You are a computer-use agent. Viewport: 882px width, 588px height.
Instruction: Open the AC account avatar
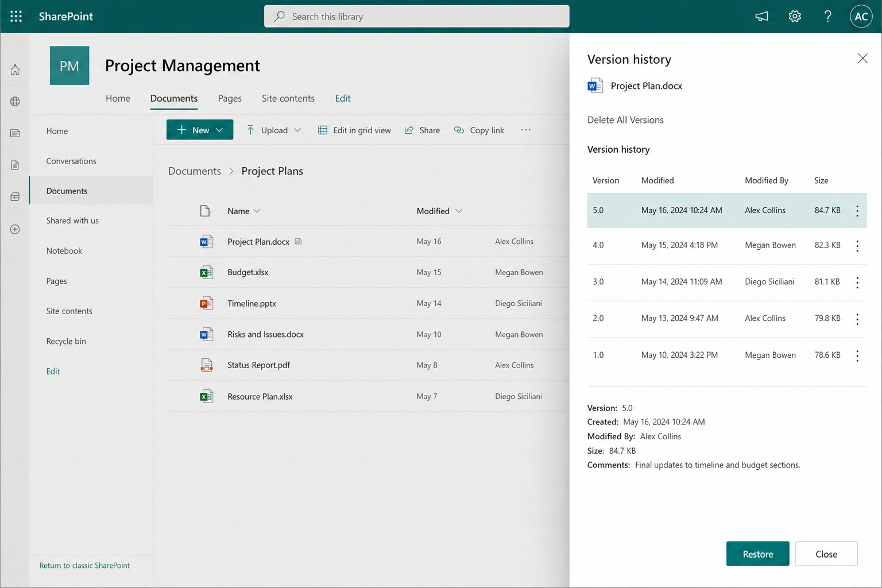861,17
